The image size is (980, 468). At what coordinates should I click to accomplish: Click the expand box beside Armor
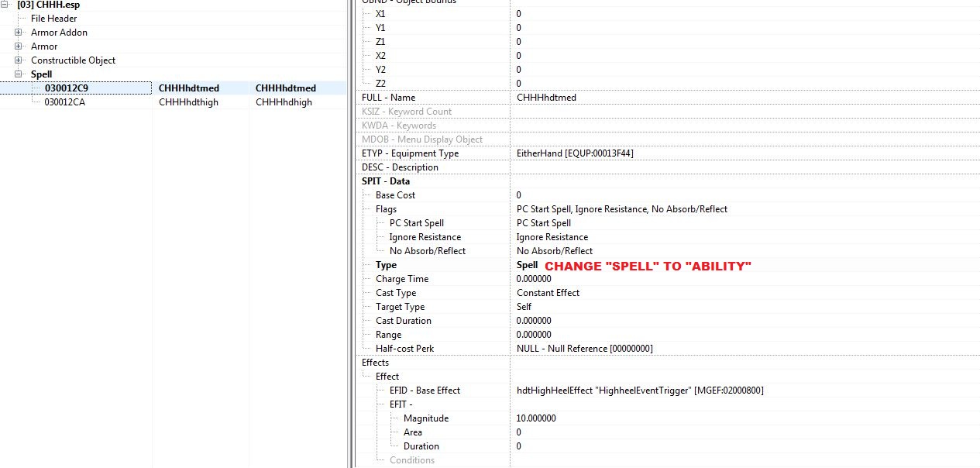[19, 46]
